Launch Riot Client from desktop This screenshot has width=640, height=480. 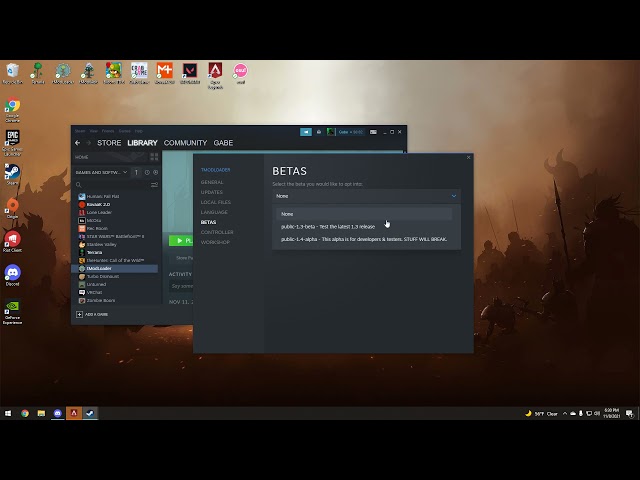click(x=12, y=241)
